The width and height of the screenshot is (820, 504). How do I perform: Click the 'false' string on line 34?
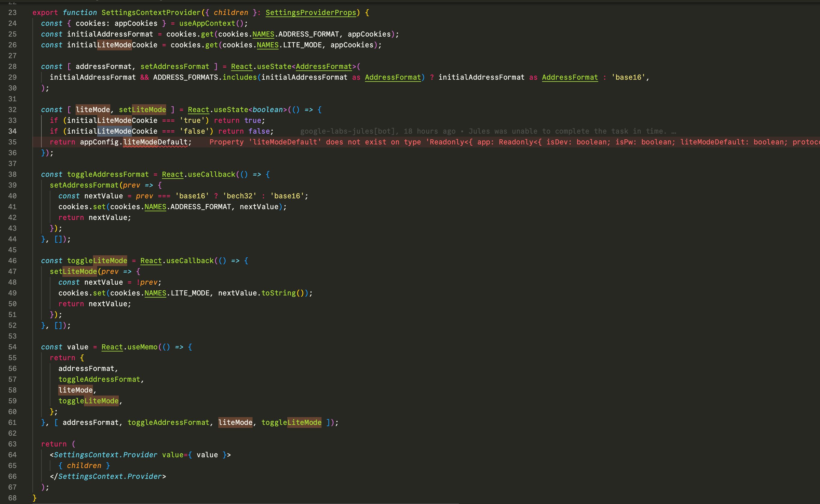(x=194, y=131)
